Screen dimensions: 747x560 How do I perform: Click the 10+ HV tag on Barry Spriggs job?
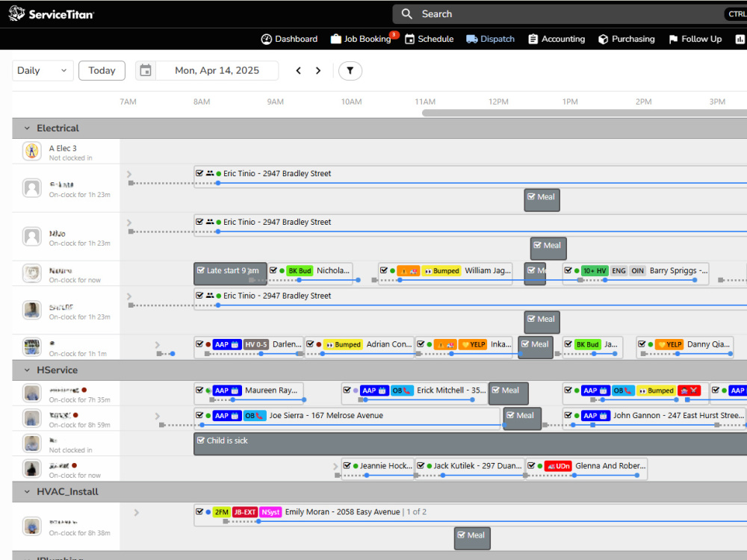pos(595,271)
